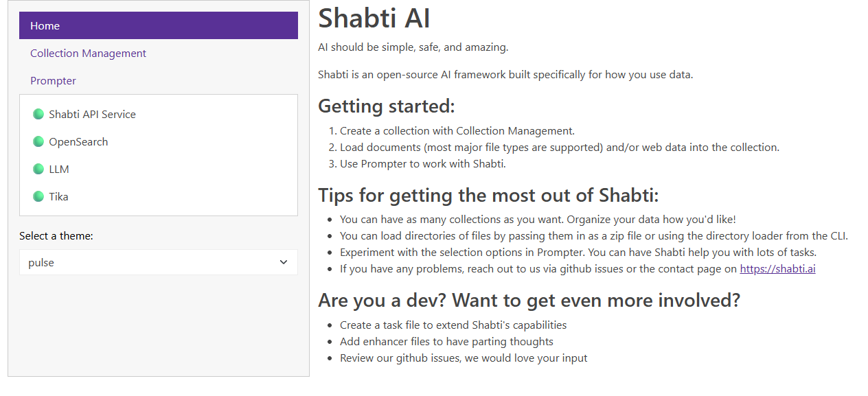Viewport: 868px width, 396px height.
Task: Click the "Getting started:" heading
Action: coord(387,106)
